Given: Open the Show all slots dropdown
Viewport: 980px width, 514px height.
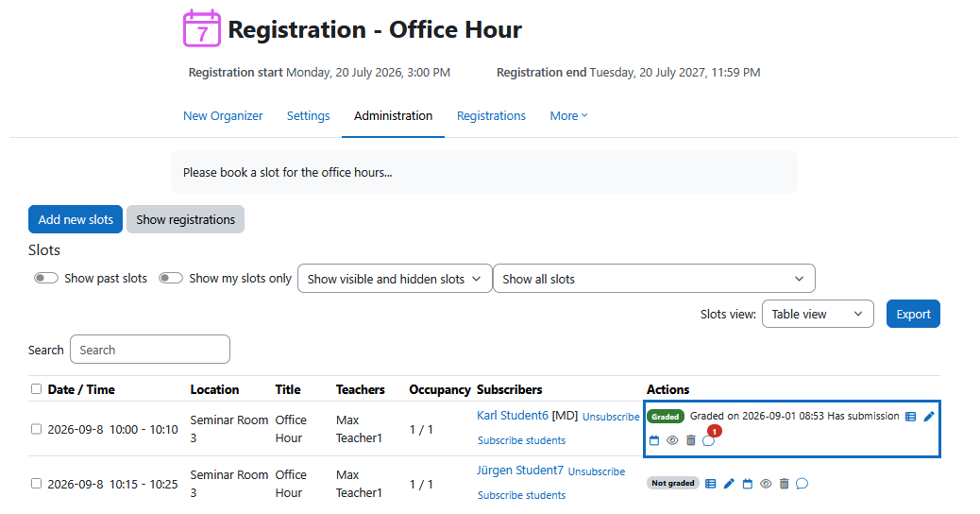Looking at the screenshot, I should (x=653, y=279).
